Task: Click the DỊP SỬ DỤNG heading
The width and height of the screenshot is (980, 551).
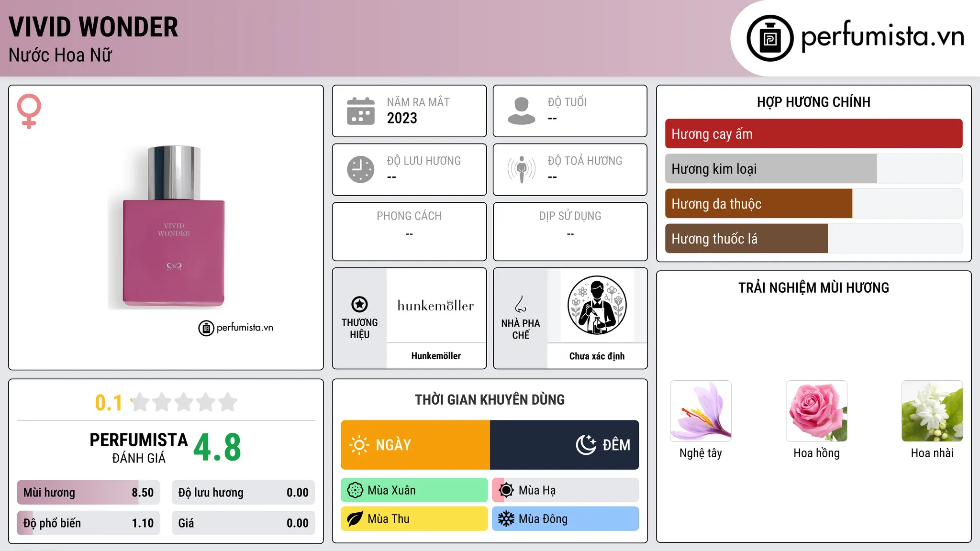Action: (x=570, y=216)
